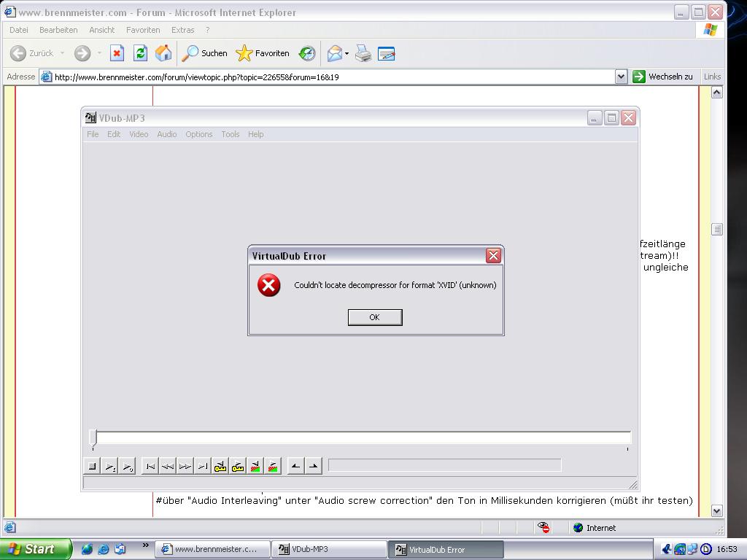The width and height of the screenshot is (747, 560).
Task: Click the Links toolbar label
Action: (x=712, y=77)
